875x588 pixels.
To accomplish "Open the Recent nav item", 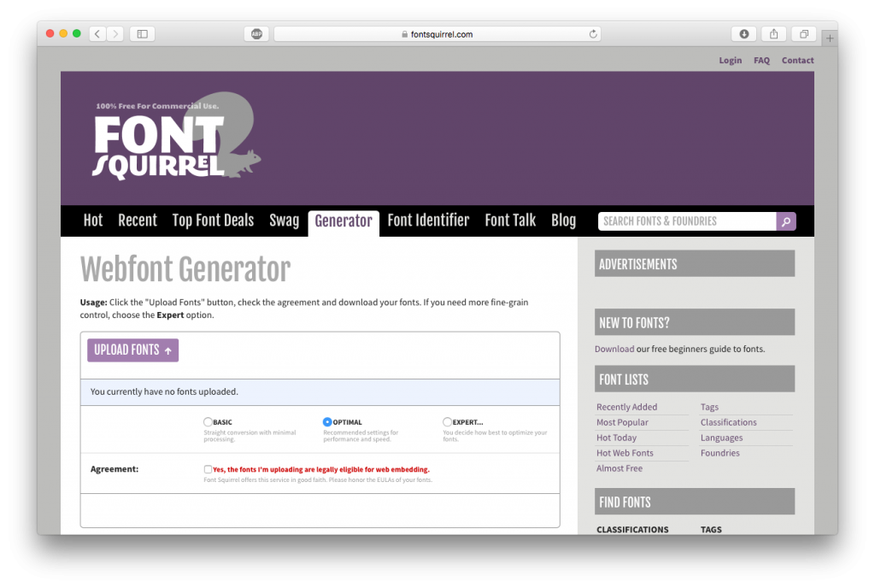I will [x=138, y=220].
